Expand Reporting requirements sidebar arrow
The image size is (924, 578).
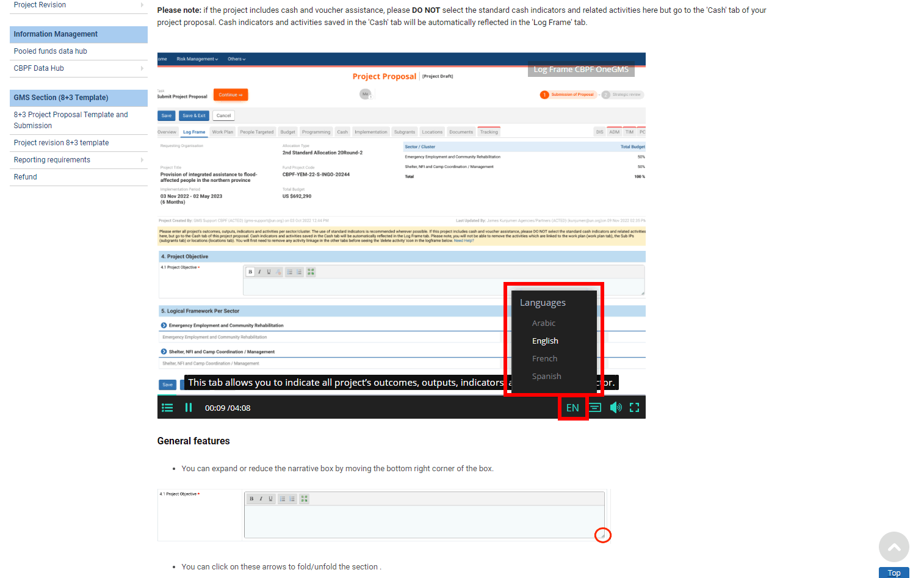142,160
